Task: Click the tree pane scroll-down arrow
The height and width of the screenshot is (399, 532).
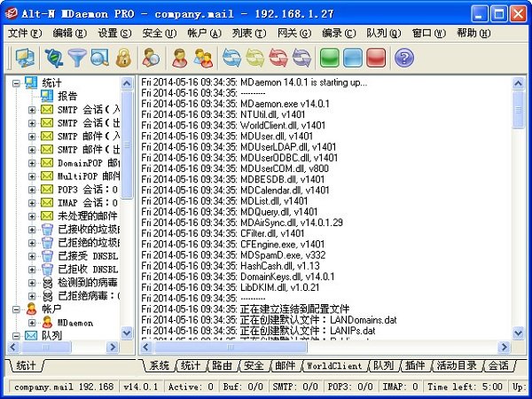Action: click(127, 332)
